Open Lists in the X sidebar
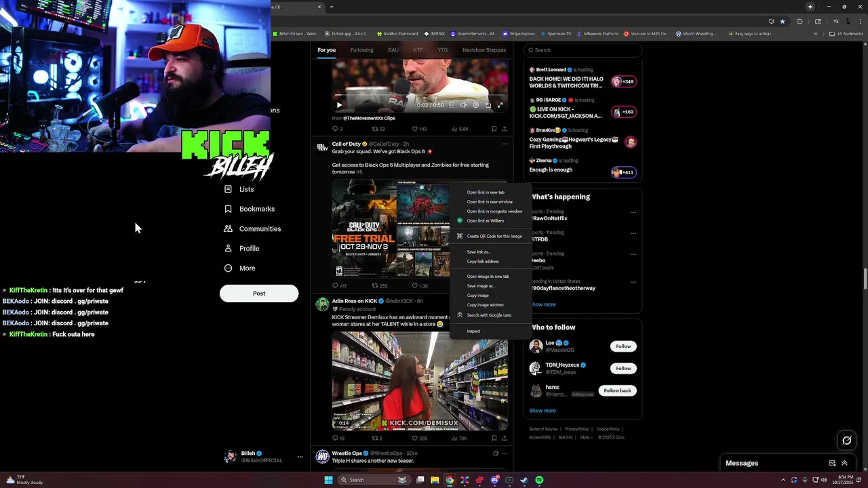Viewport: 868px width, 488px height. [x=239, y=189]
